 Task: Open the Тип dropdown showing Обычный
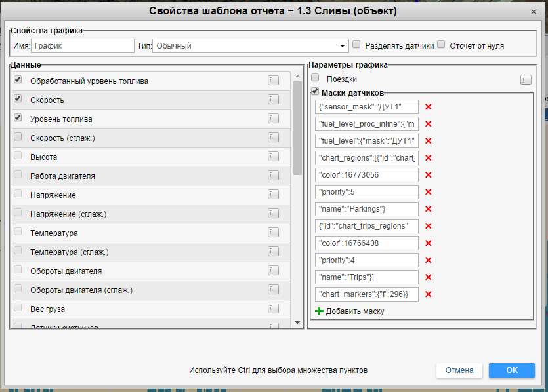coord(250,46)
